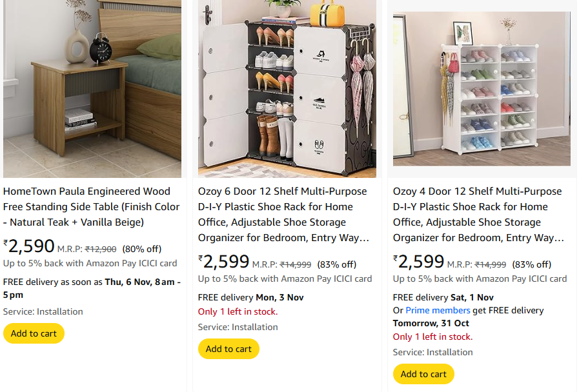Click "Service: Installation" under Ozoy 6 Door rack
The image size is (579, 392).
[x=238, y=327]
